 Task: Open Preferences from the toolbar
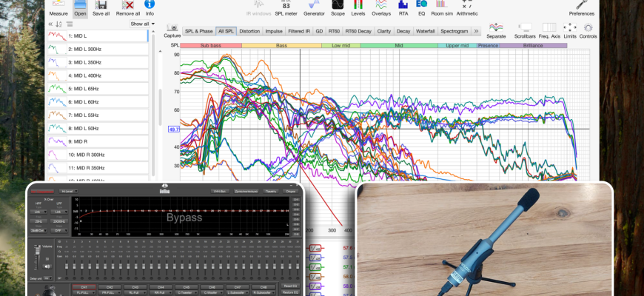coord(581,8)
